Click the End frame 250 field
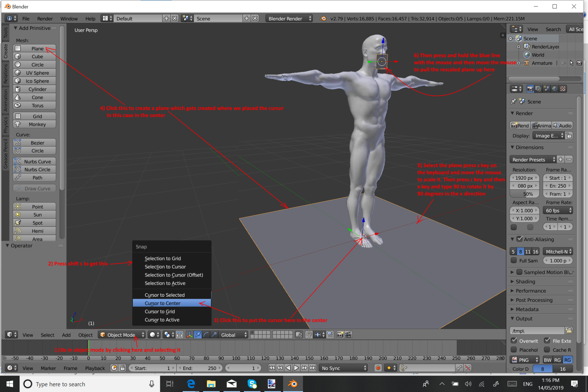The width and height of the screenshot is (588, 392). [200, 368]
